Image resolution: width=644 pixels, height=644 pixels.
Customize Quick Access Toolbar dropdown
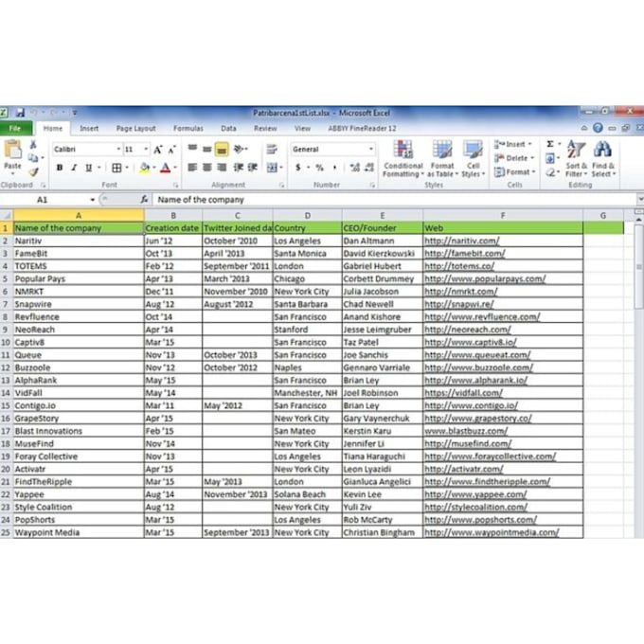(x=74, y=113)
